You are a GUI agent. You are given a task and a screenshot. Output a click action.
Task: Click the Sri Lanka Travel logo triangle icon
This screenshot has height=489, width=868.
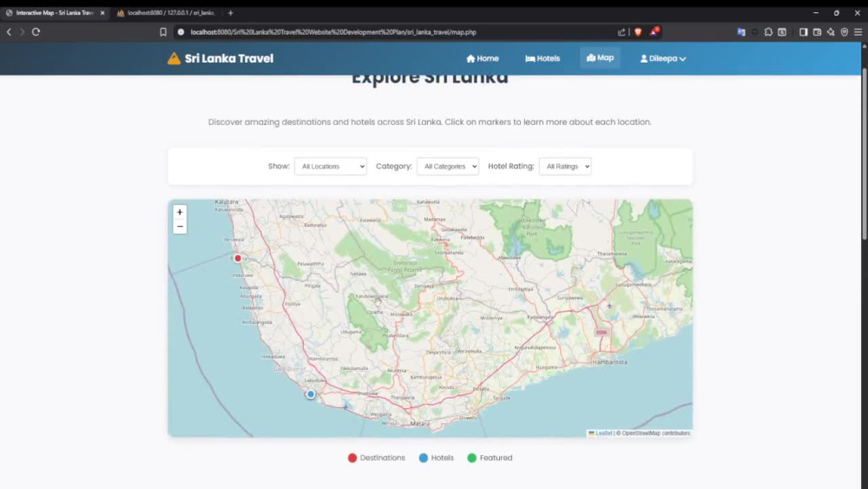(x=174, y=58)
